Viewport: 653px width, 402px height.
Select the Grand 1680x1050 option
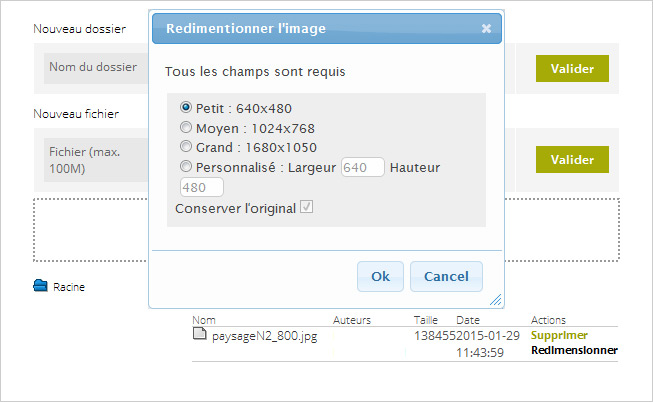(x=186, y=146)
